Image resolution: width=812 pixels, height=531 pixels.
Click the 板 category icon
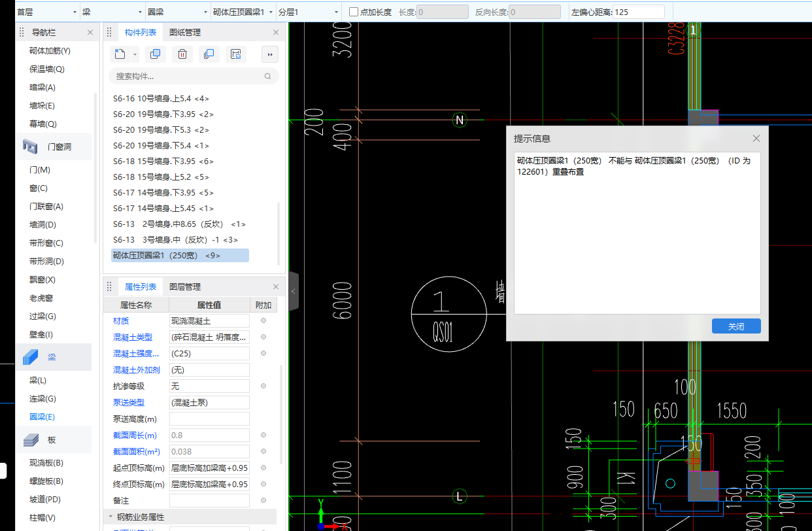point(31,439)
